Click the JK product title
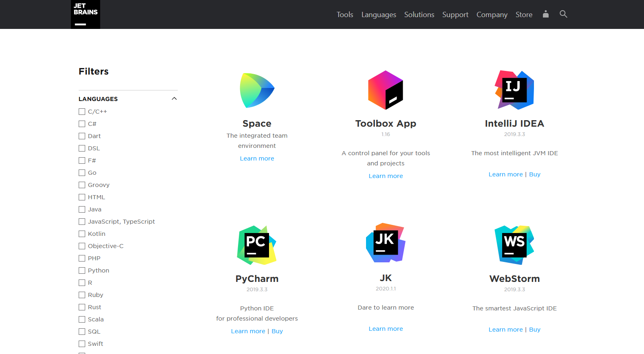The height and width of the screenshot is (354, 644). click(x=386, y=278)
